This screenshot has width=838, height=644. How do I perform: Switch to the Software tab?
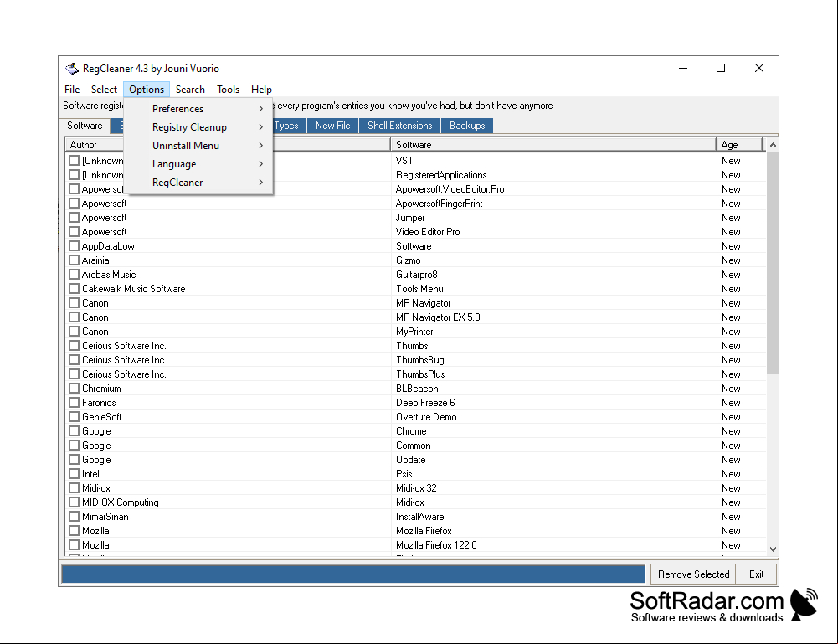[x=85, y=126]
